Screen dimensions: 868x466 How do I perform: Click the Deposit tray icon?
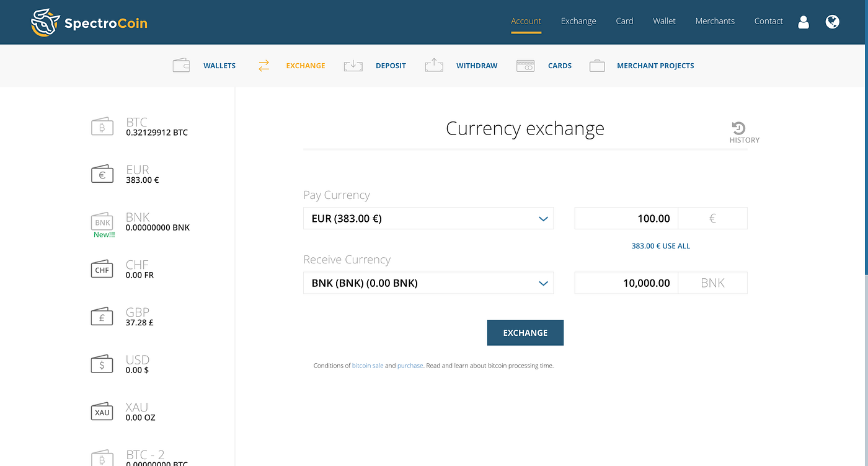click(x=353, y=65)
